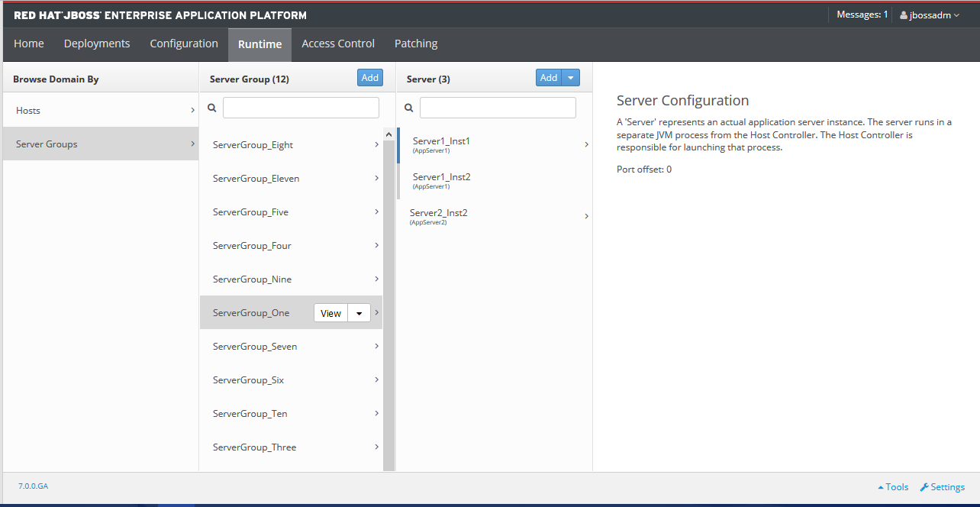Open the Home tab
Viewport: 980px width, 507px height.
click(x=29, y=44)
